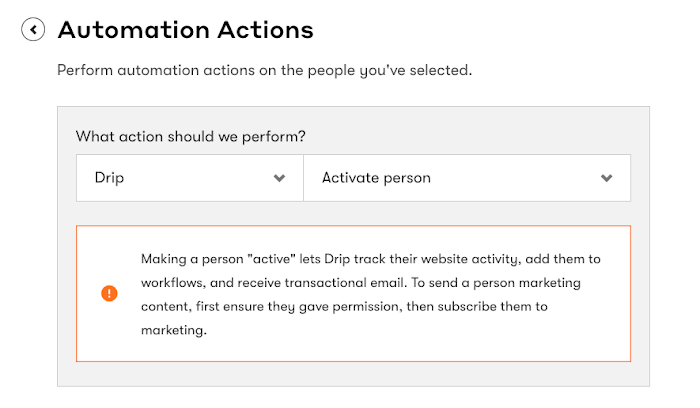Click the line starting 'workflows, and receive'
The image size is (700, 408).
point(361,283)
